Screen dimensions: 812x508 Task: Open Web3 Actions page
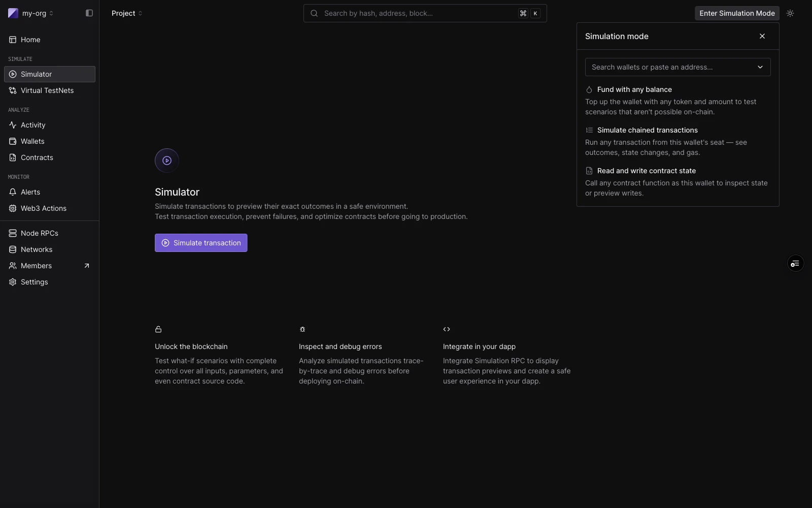tap(50, 208)
